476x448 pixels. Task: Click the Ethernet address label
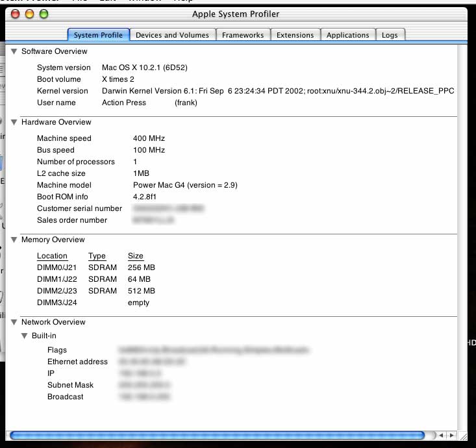[77, 362]
